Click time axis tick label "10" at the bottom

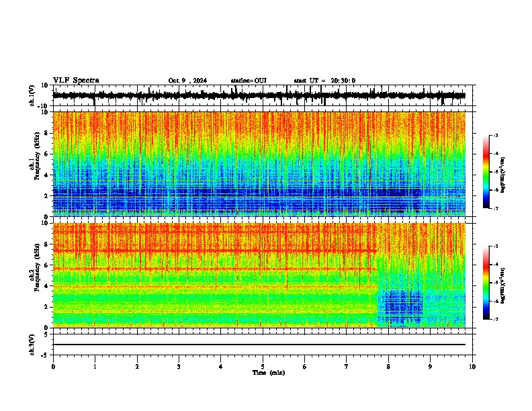pos(472,367)
